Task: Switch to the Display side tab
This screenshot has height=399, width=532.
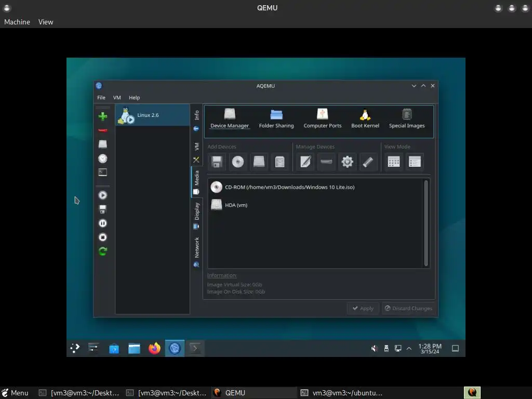Action: click(196, 216)
